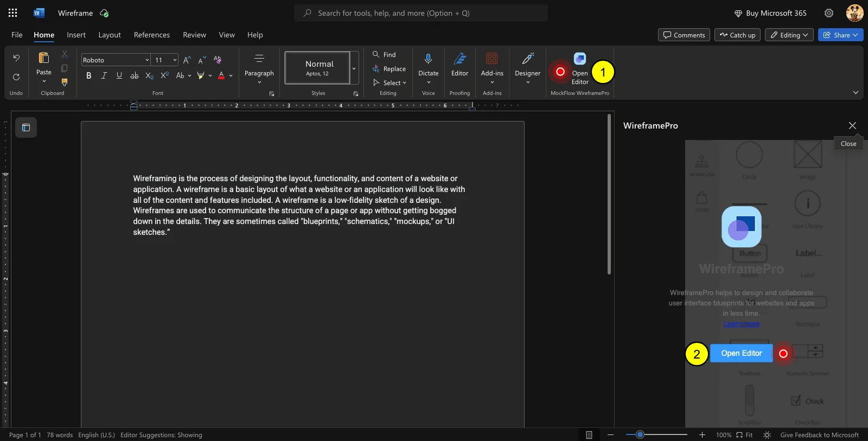This screenshot has height=441, width=868.
Task: Click the Paste clipboard icon
Action: pyautogui.click(x=44, y=57)
